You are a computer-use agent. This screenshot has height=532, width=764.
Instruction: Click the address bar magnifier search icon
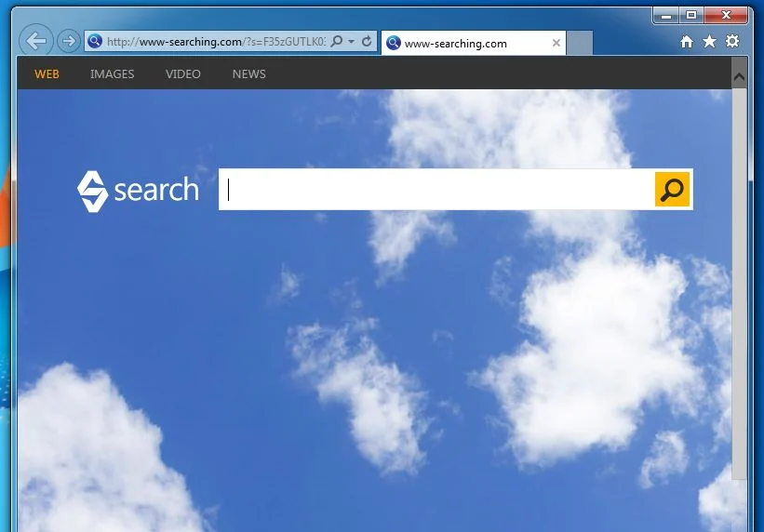(337, 42)
